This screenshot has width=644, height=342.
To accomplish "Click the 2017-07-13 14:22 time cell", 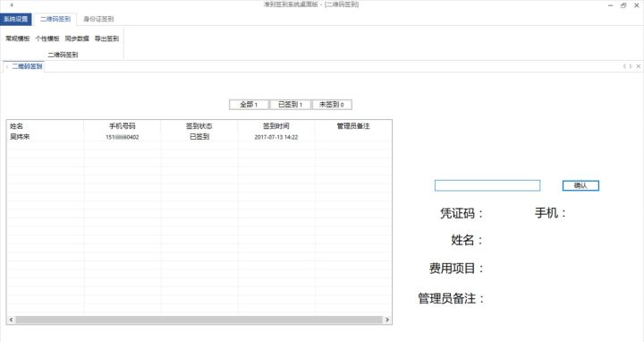I will point(276,137).
